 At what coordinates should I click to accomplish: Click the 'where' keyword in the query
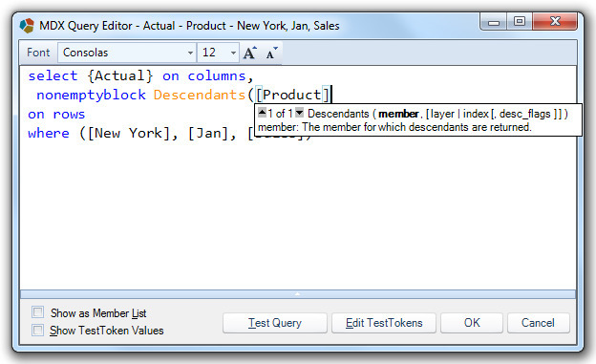49,133
